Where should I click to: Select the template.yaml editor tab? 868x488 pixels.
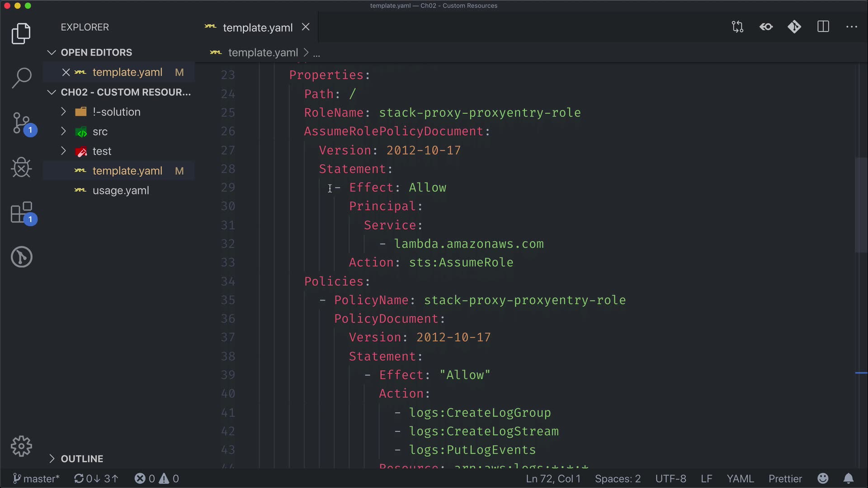pos(257,28)
